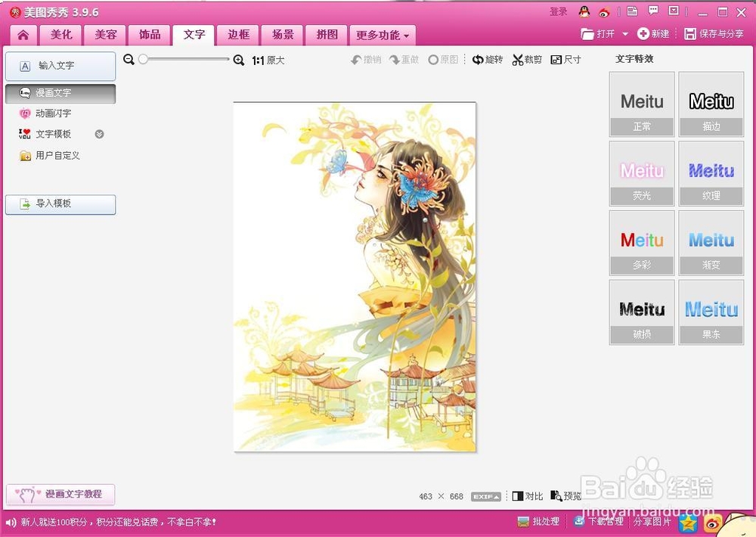Viewport: 756px width, 537px height.
Task: Click the 重做 redo icon
Action: point(404,59)
